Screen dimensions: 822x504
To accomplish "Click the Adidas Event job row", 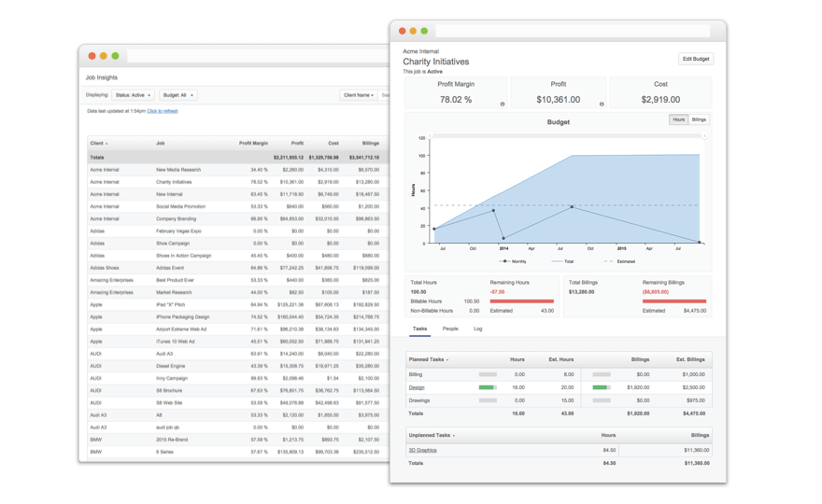I will pyautogui.click(x=238, y=268).
